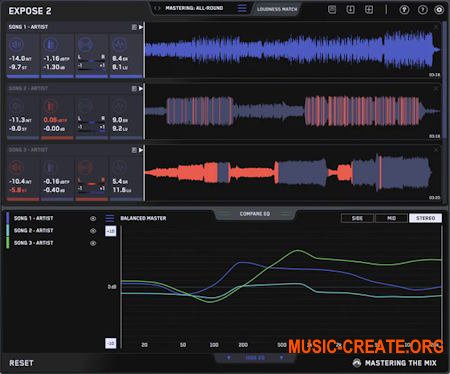Click Song 1 stereo L/R correlation meter
This screenshot has width=450, height=374.
pos(91,62)
